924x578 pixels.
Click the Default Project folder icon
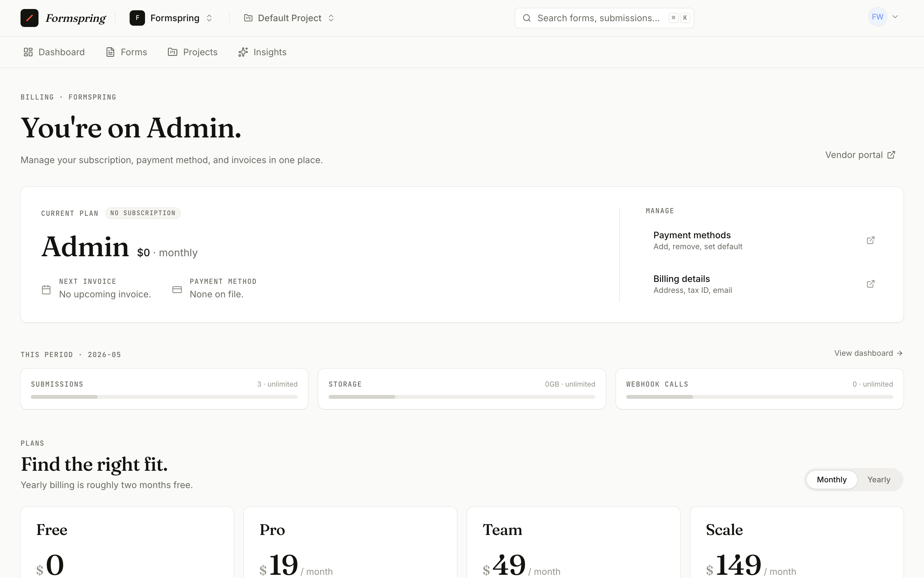coord(248,18)
